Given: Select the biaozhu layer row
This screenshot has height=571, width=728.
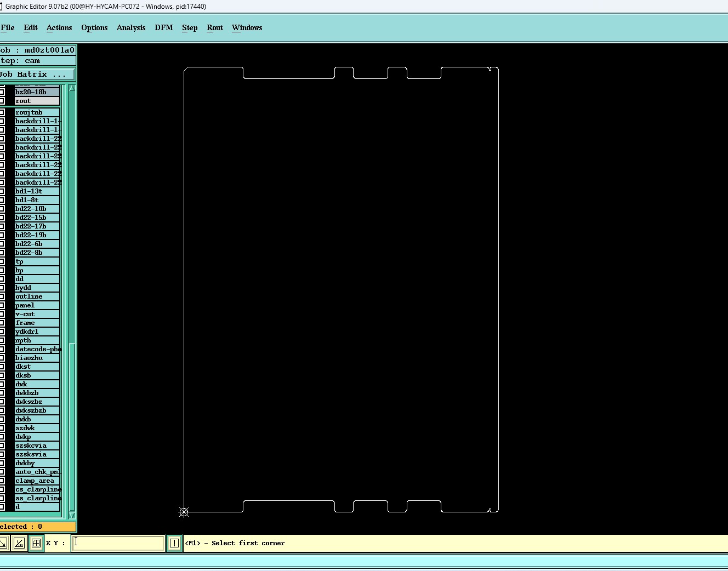Looking at the screenshot, I should (37, 358).
